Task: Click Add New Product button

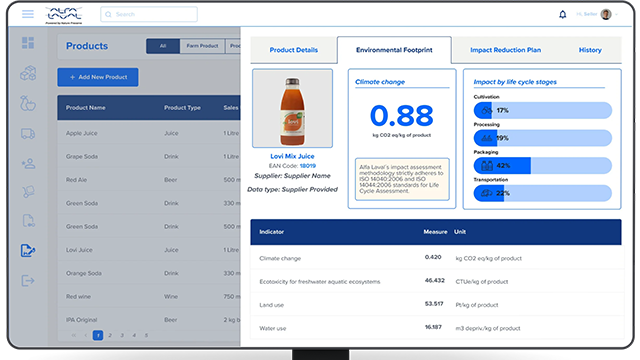Action: pos(98,77)
